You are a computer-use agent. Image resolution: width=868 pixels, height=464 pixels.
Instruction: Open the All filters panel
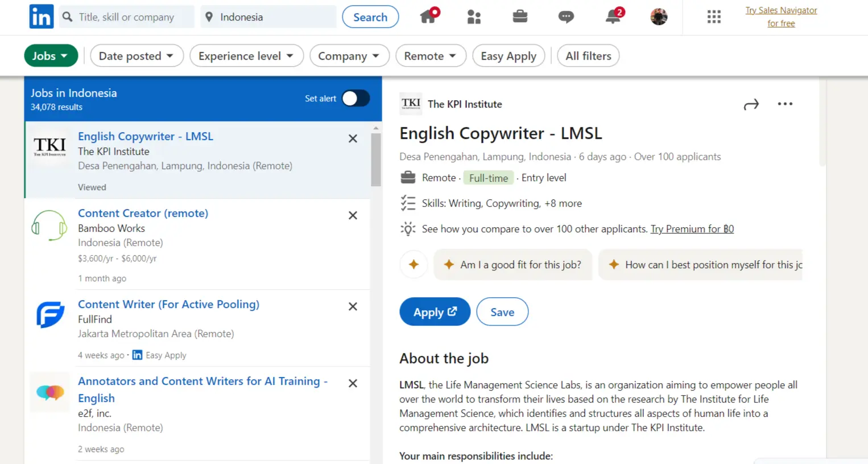[x=588, y=55]
